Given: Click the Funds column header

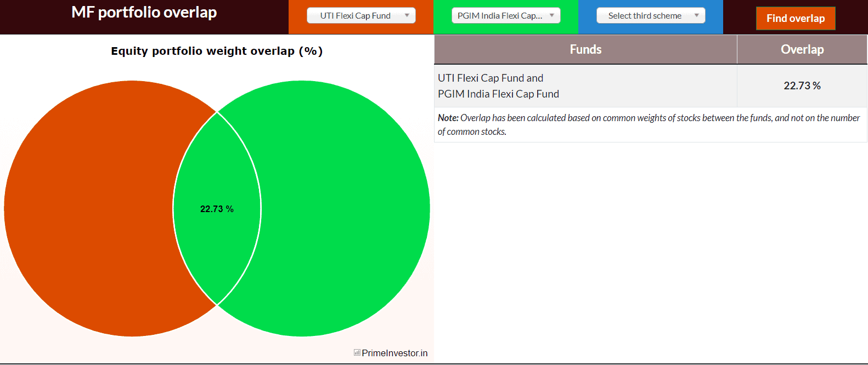Looking at the screenshot, I should coord(585,49).
